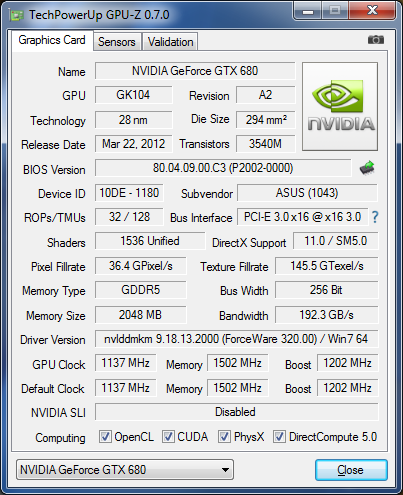Screen dimensions: 403x495
Task: Click GPU Clock row Memory 1502 MHz
Action: pyautogui.click(x=237, y=363)
